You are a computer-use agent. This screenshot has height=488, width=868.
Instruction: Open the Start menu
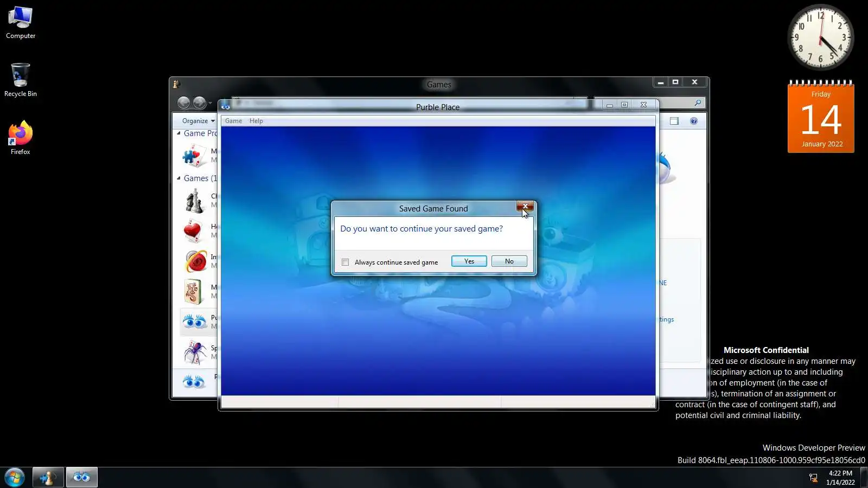click(15, 478)
